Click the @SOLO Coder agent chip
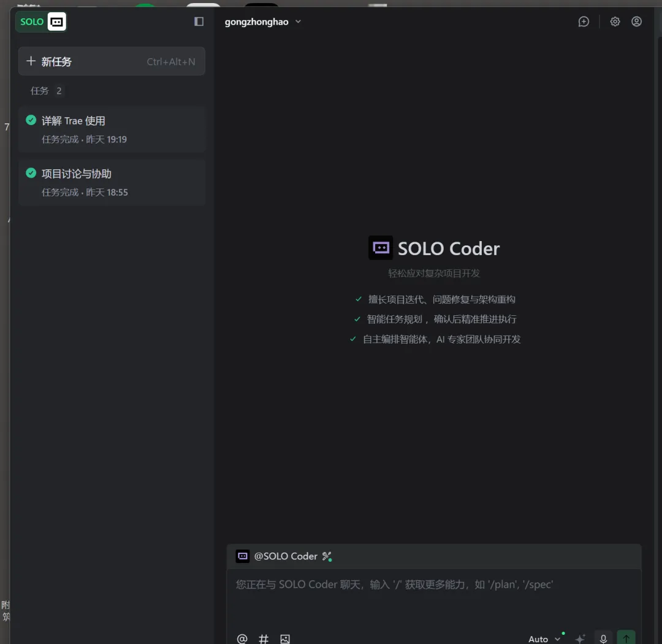662x644 pixels. click(x=276, y=556)
